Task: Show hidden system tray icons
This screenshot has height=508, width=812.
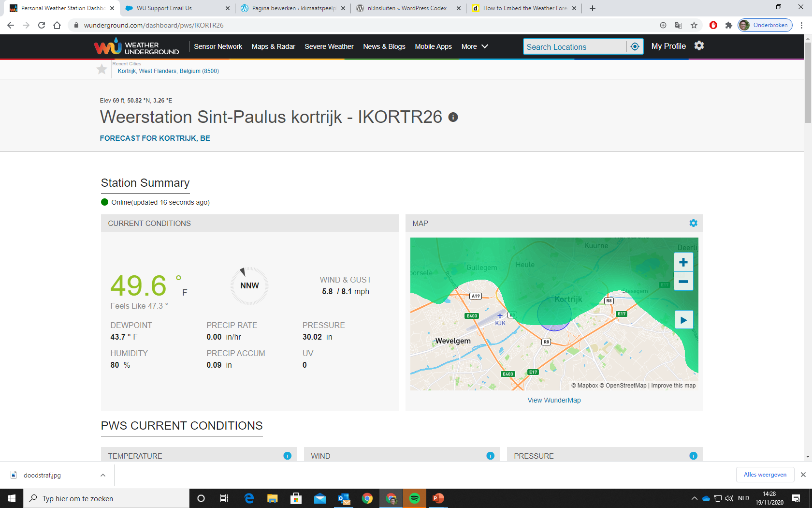Action: [x=694, y=498]
